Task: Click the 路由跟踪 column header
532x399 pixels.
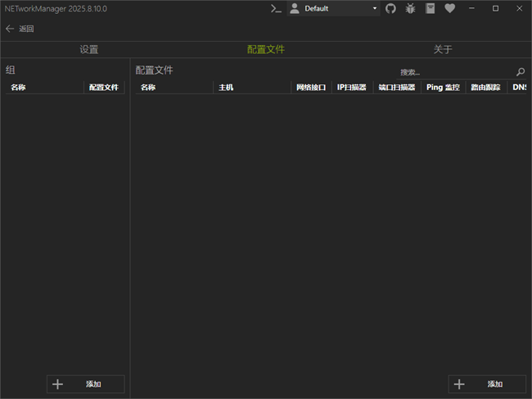Action: click(x=486, y=87)
